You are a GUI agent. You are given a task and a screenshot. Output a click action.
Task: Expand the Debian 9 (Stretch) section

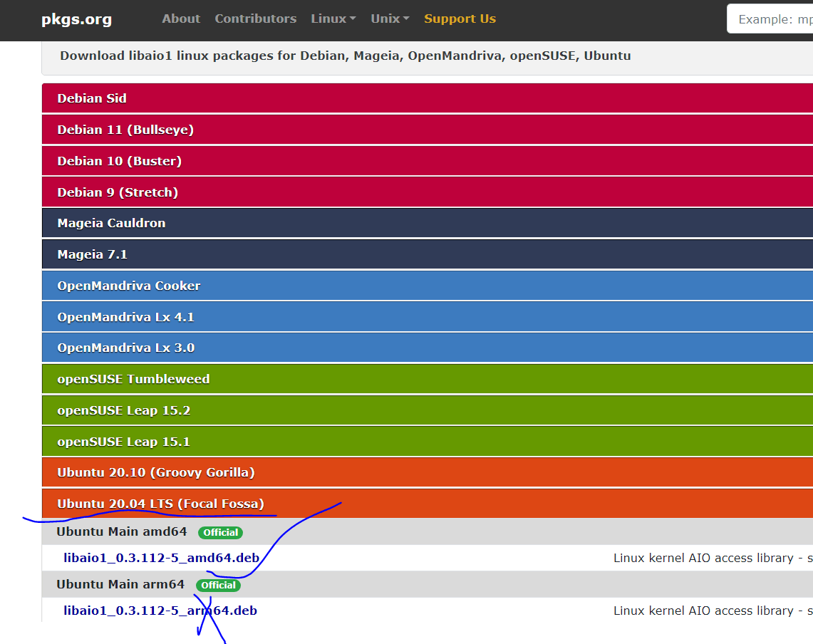click(x=428, y=192)
